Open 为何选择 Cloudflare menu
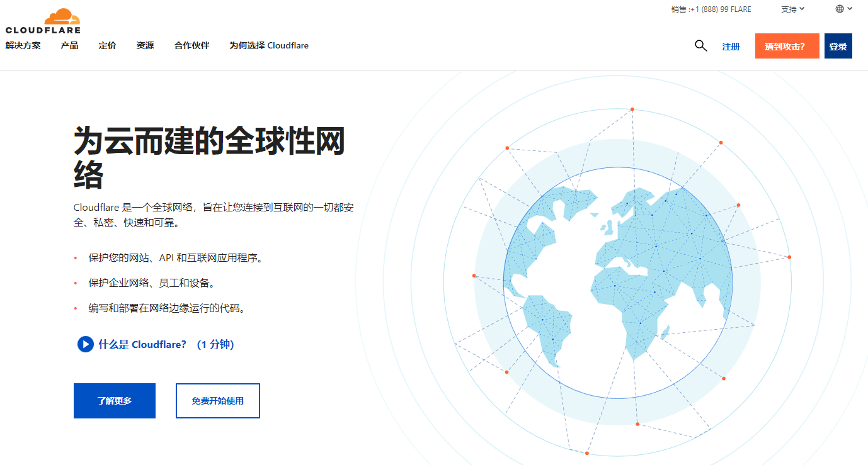This screenshot has height=465, width=868. tap(269, 46)
